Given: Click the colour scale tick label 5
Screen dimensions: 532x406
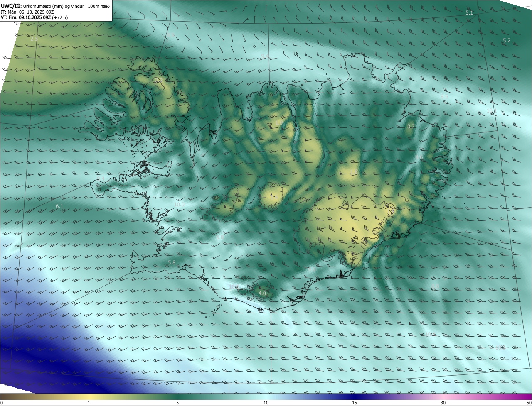Looking at the screenshot, I should (177, 403).
